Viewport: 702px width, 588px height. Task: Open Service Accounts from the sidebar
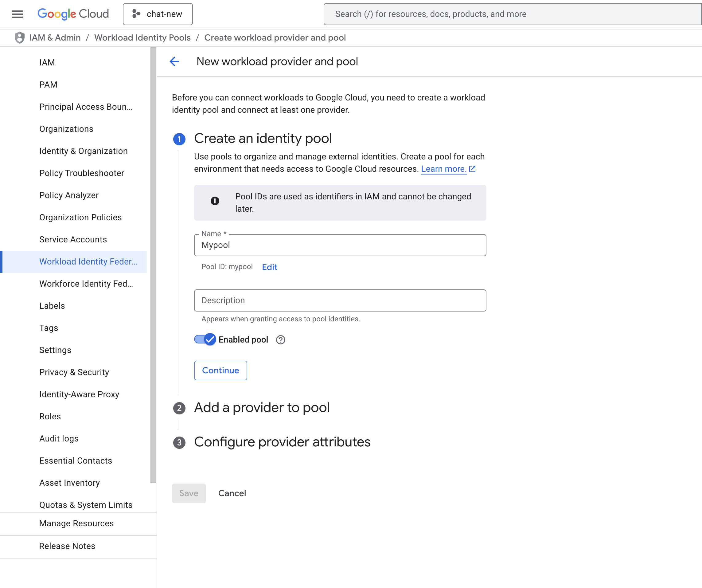point(73,239)
